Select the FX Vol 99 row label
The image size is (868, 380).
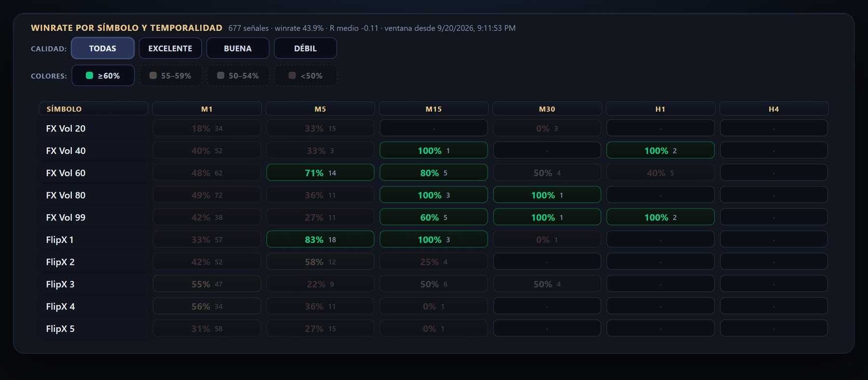pos(94,217)
